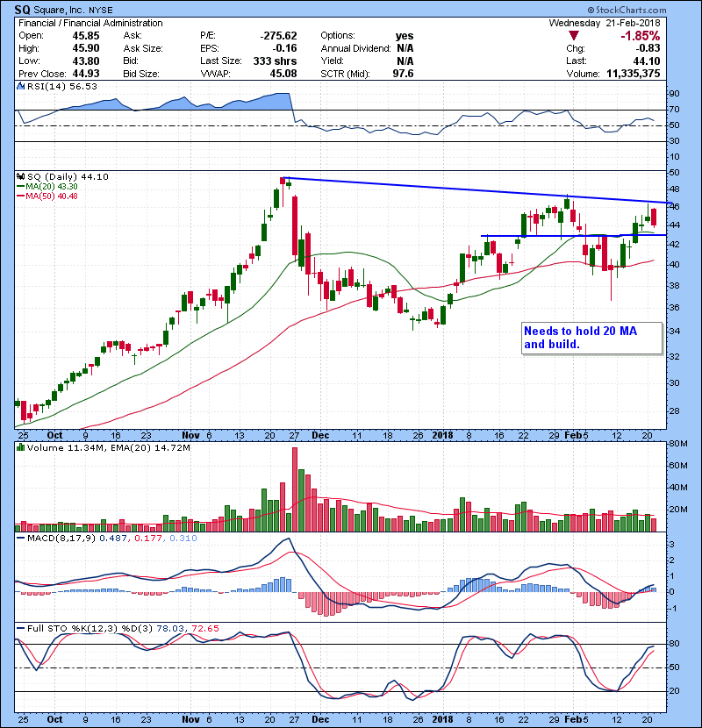Click the RSI(14) legend marker icon
The height and width of the screenshot is (728, 702).
click(20, 87)
